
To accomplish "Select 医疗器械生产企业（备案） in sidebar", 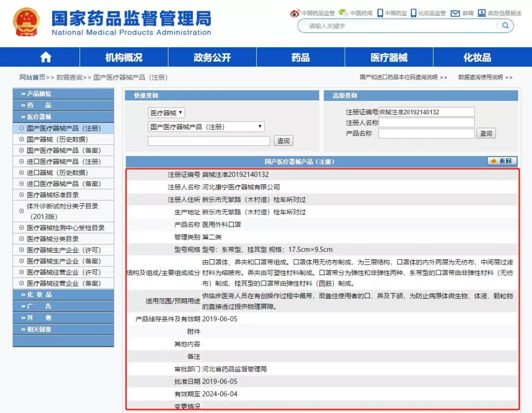I will pyautogui.click(x=64, y=261).
